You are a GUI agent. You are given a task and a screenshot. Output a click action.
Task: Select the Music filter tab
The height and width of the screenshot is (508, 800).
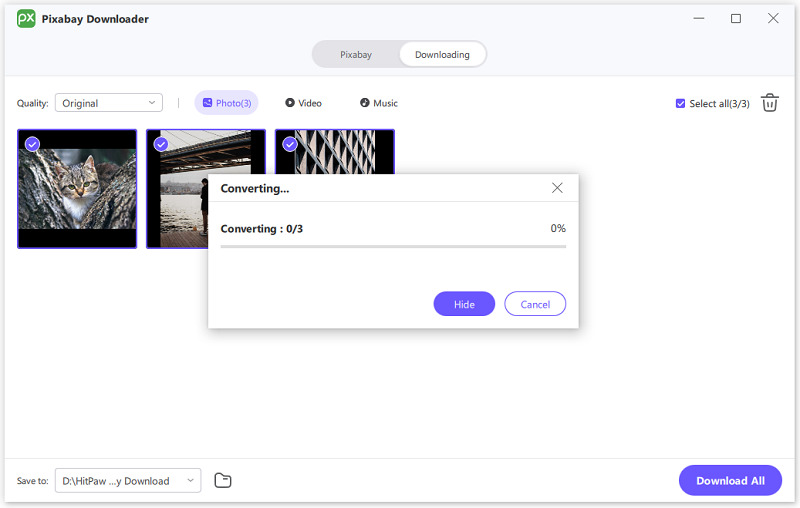click(x=379, y=103)
